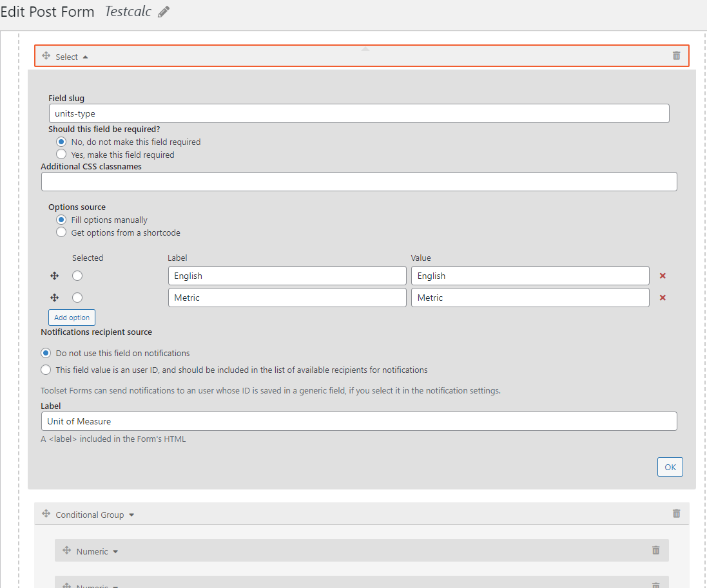Click Add option button
707x588 pixels.
coord(72,318)
